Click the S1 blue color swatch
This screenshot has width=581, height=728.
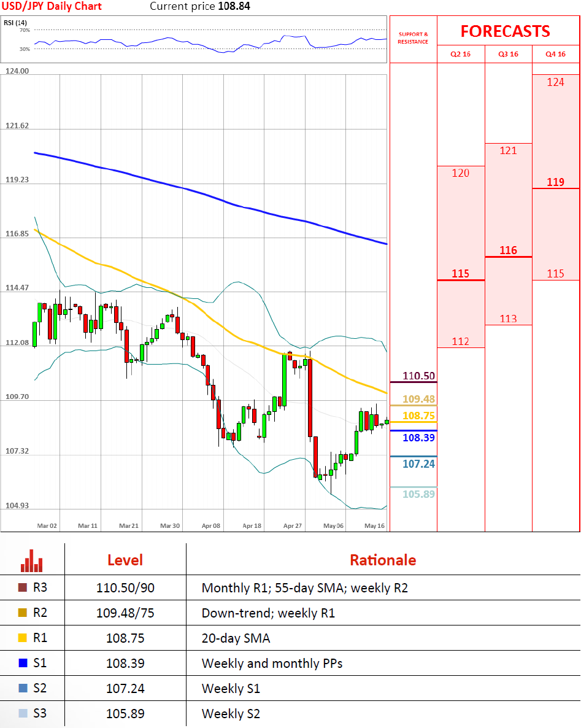22,662
